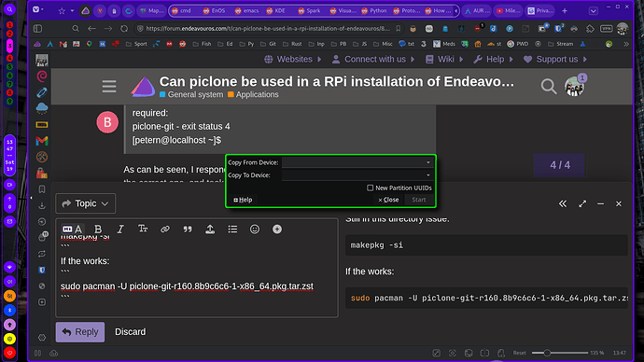
Task: Open the Applications category link
Action: [x=253, y=94]
